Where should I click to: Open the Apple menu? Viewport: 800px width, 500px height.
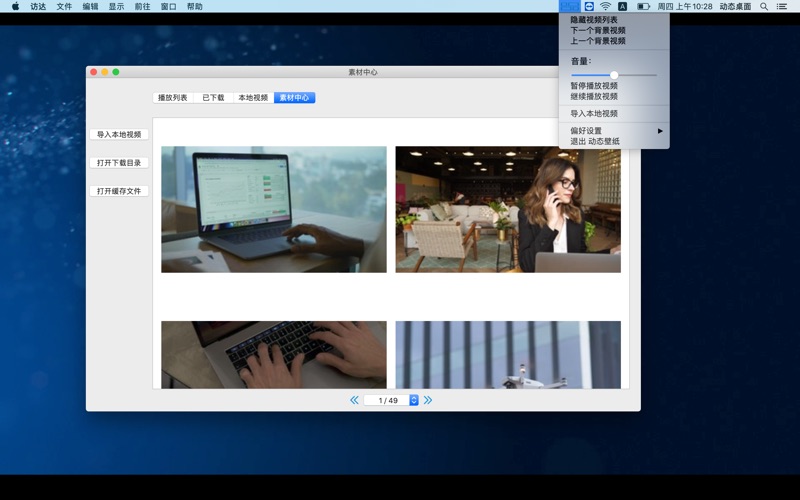pyautogui.click(x=15, y=6)
